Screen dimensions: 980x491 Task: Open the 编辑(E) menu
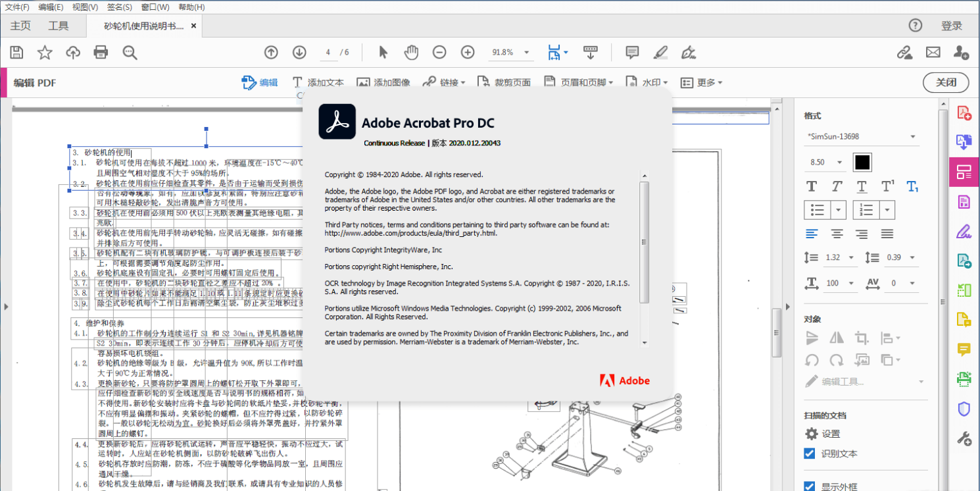coord(51,7)
